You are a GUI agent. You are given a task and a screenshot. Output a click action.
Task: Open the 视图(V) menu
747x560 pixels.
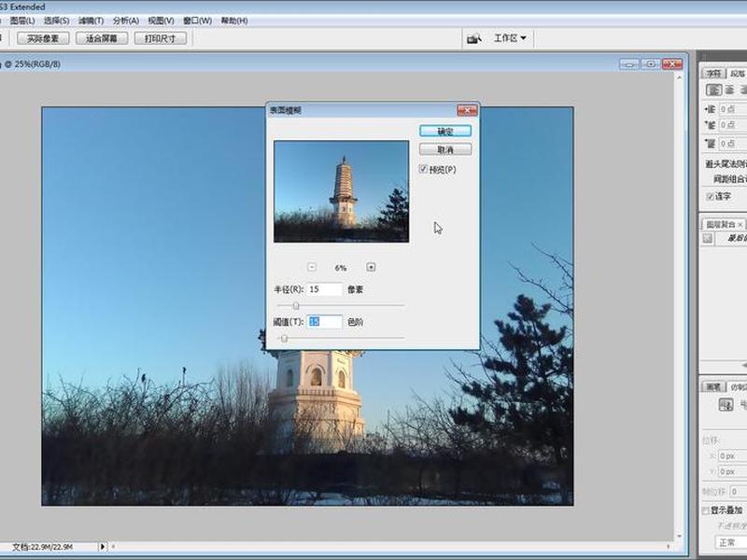(x=161, y=21)
